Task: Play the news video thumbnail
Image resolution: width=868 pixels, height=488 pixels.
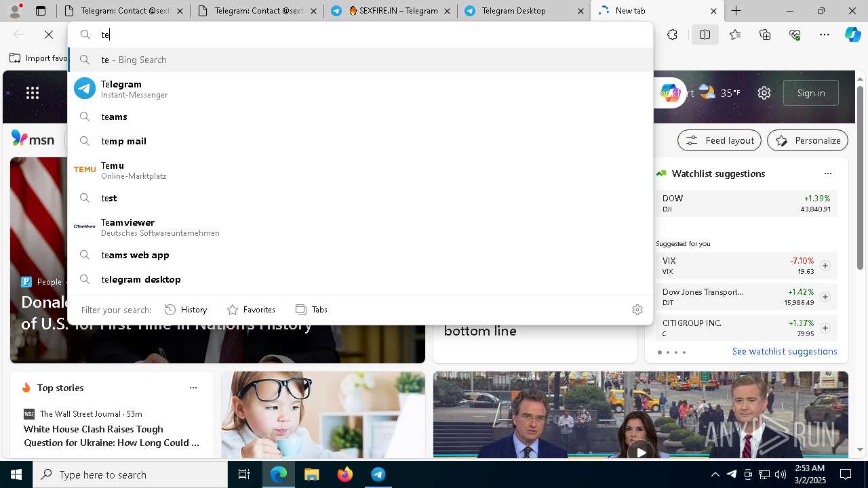Action: (x=641, y=451)
